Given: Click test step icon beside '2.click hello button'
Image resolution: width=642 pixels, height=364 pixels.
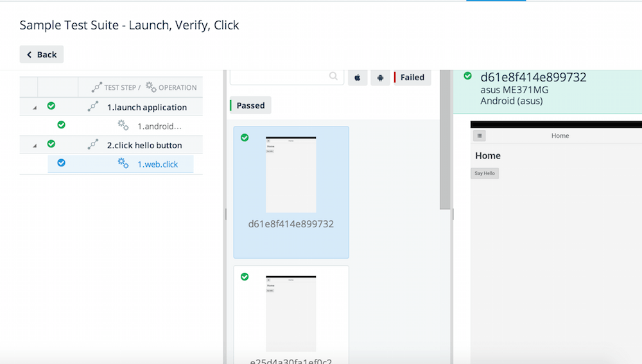Looking at the screenshot, I should 93,144.
